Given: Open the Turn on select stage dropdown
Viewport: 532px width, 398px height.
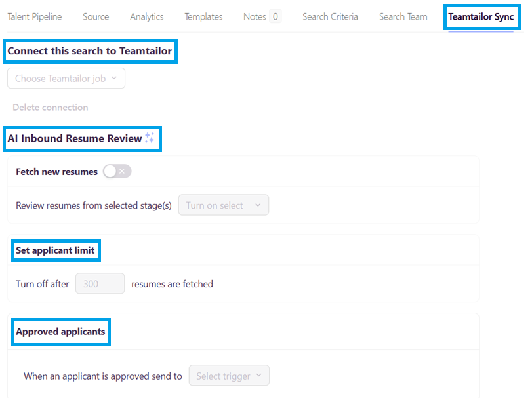Looking at the screenshot, I should [x=224, y=205].
